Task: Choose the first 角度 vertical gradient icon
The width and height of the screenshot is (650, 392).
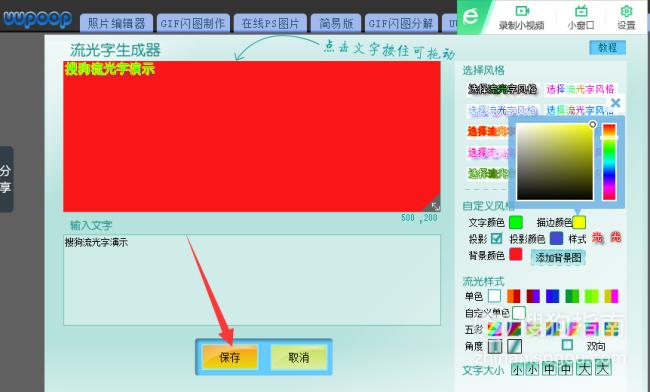Action: tap(495, 346)
